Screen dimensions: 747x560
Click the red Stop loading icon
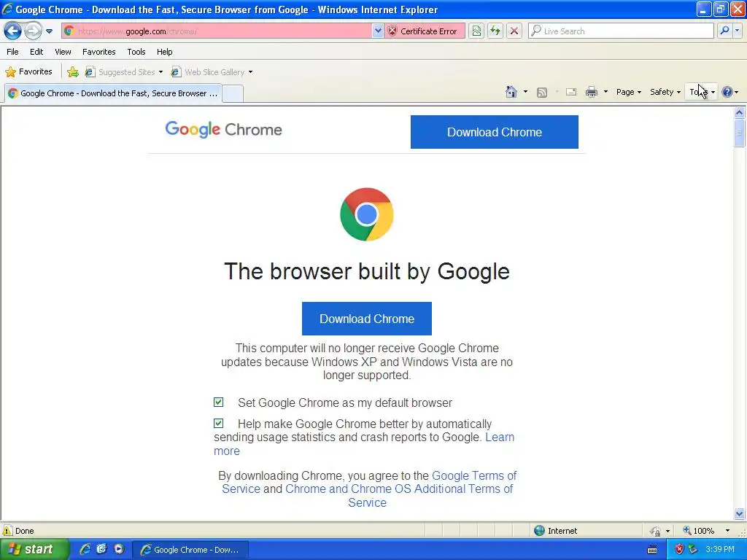click(514, 31)
